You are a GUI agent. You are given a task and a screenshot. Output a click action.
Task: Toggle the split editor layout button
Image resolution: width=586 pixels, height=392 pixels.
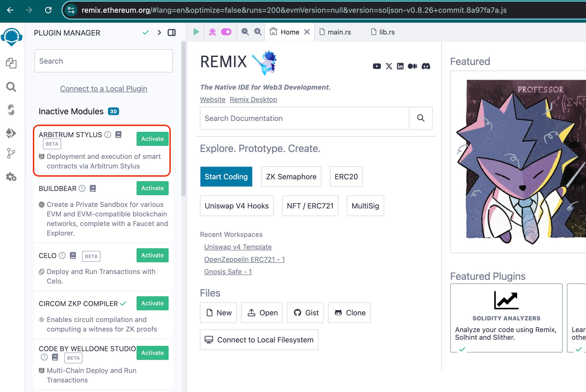(x=172, y=32)
